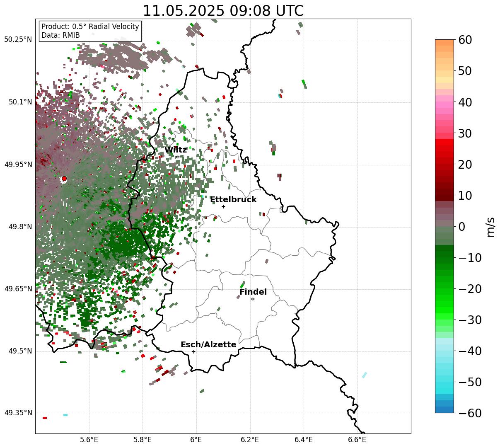Click the colorbar tick label −10
The image size is (500, 448).
coord(469,258)
